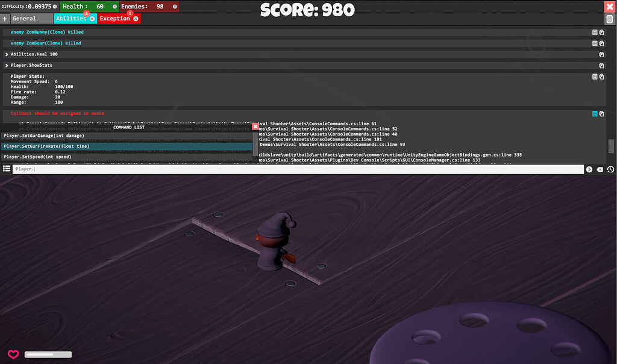The height and width of the screenshot is (364, 617).
Task: Clear the input using the X icon
Action: (600, 169)
